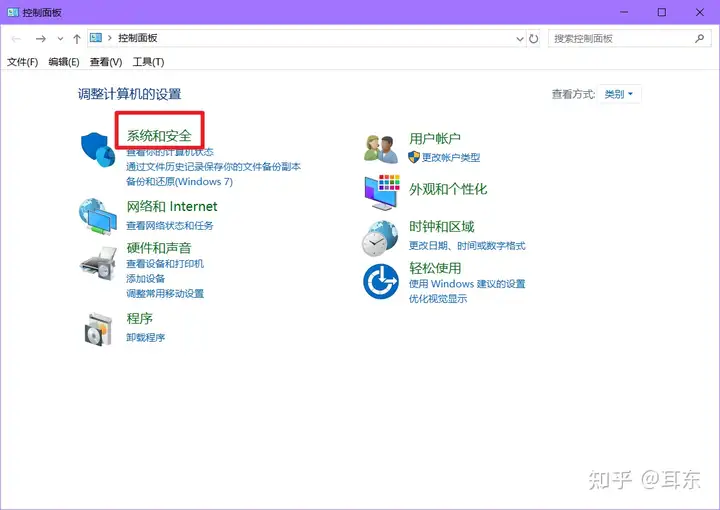Click 查看设备和打印机 link
This screenshot has width=720, height=510.
tap(165, 263)
